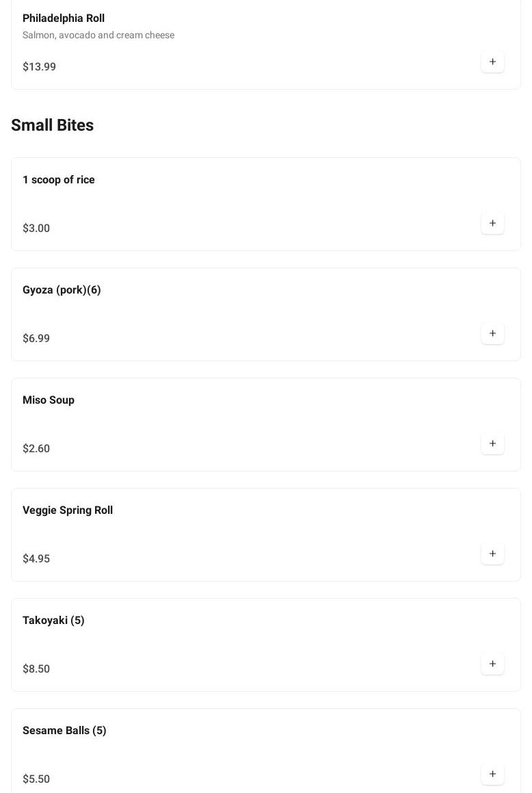The width and height of the screenshot is (532, 793).
Task: Select the 1 scoop of rice title
Action: (59, 180)
